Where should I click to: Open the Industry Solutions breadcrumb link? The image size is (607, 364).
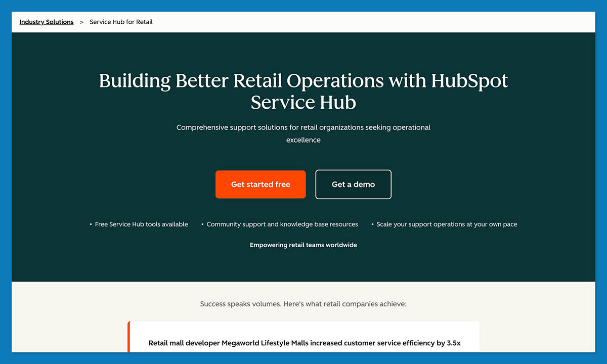tap(47, 22)
